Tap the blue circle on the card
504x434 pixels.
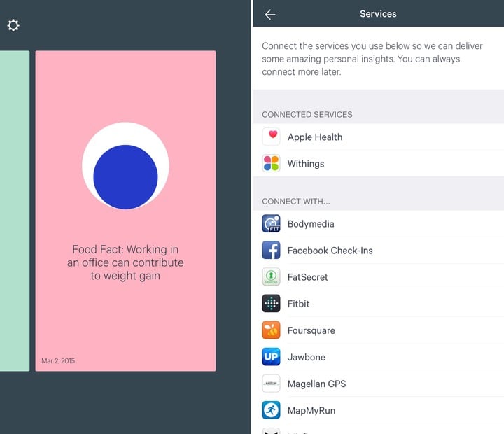coord(125,177)
